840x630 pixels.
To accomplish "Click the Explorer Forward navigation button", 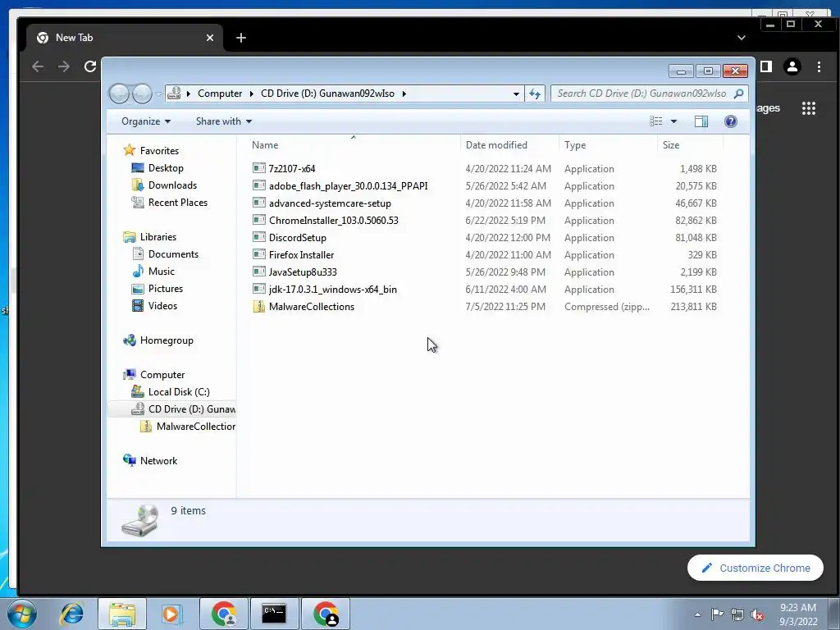I will pos(142,94).
